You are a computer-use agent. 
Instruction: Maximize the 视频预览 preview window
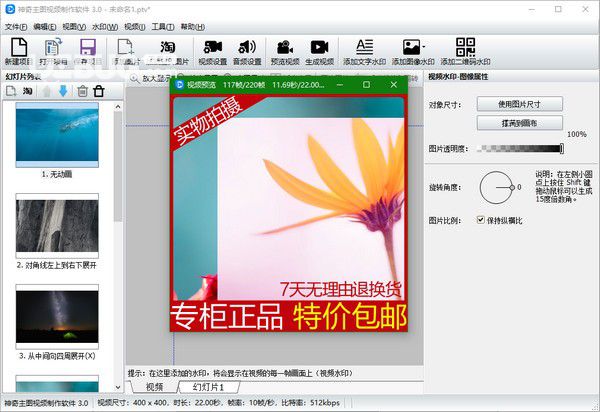pyautogui.click(x=366, y=85)
